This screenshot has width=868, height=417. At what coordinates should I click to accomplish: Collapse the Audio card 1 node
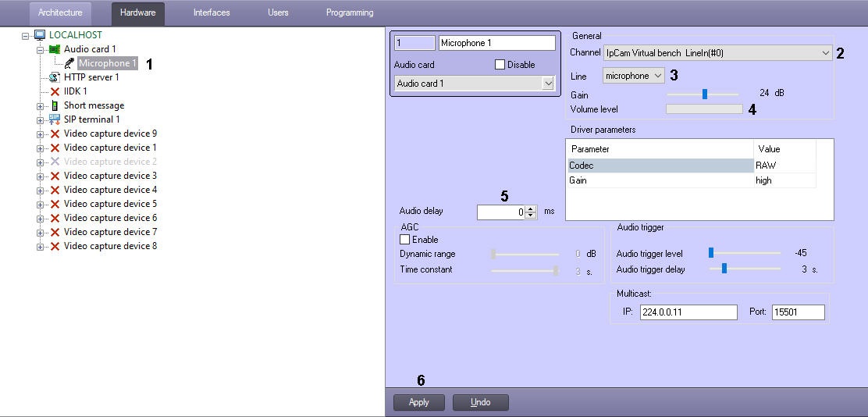[40, 50]
